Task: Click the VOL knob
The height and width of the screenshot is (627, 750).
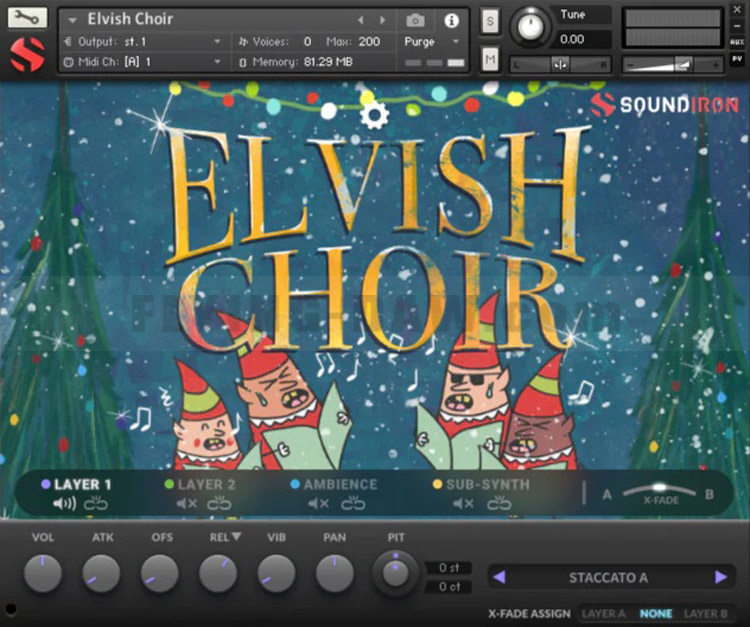Action: pos(43,573)
